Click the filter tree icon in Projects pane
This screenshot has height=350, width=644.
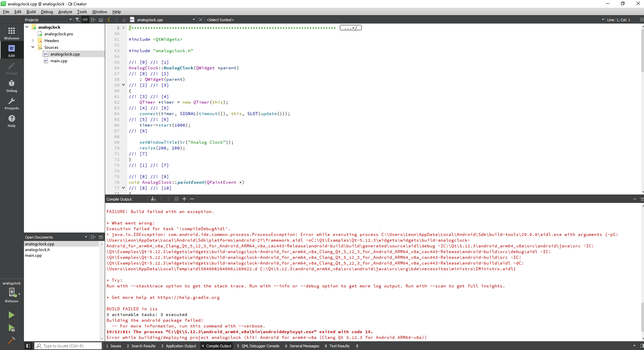pos(77,20)
